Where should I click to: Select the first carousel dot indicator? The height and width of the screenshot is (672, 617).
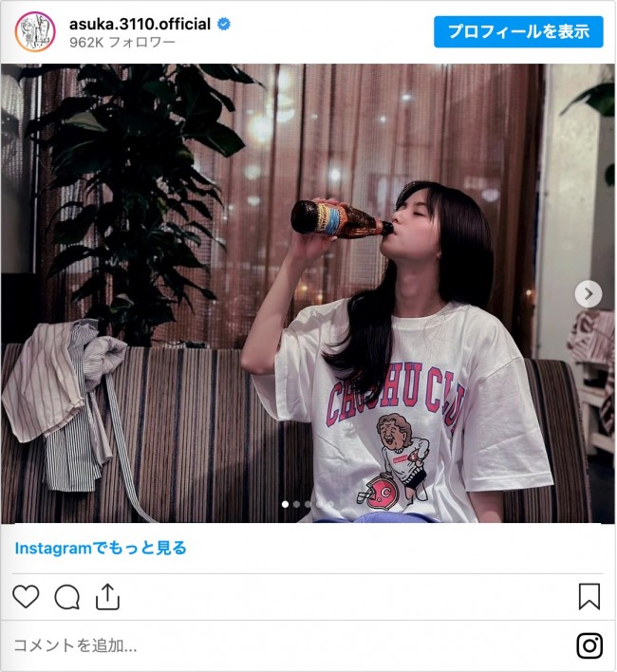286,504
